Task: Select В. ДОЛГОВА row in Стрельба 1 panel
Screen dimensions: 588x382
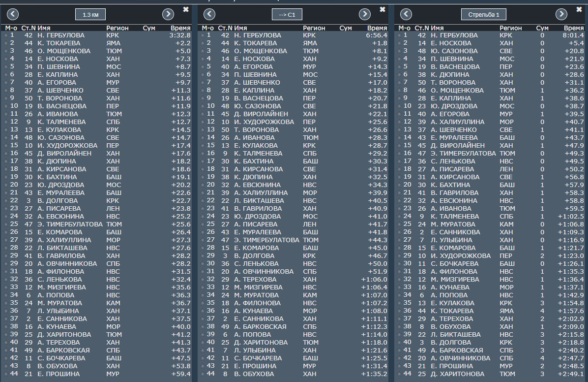Action: pyautogui.click(x=491, y=343)
